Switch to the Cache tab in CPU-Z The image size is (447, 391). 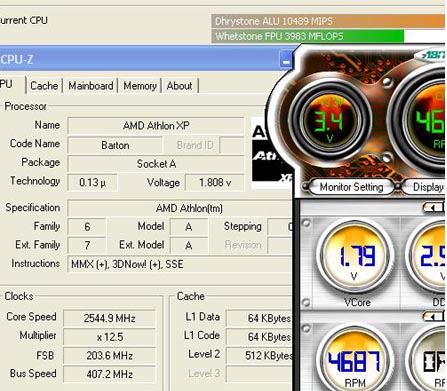[44, 86]
